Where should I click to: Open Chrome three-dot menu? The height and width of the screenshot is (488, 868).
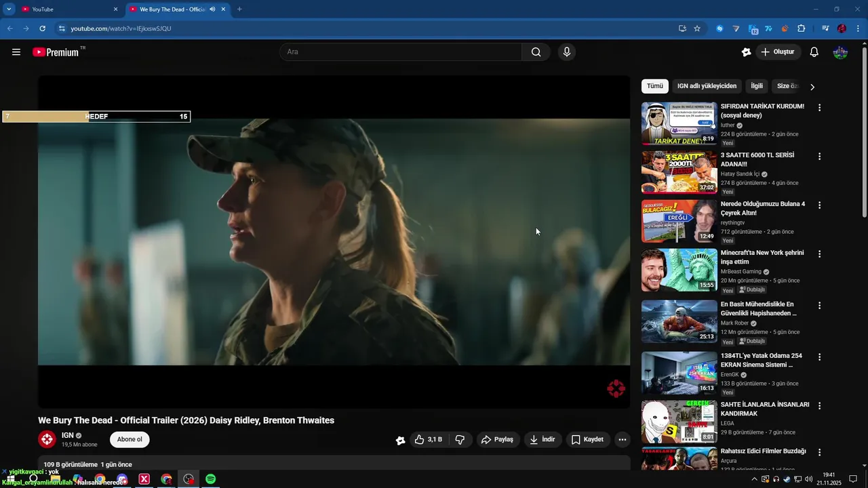[x=858, y=28]
